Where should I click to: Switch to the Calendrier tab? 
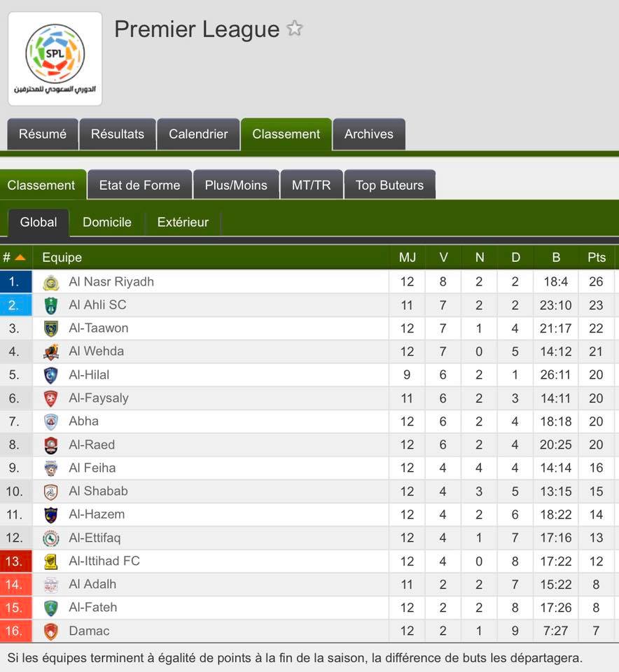[198, 134]
